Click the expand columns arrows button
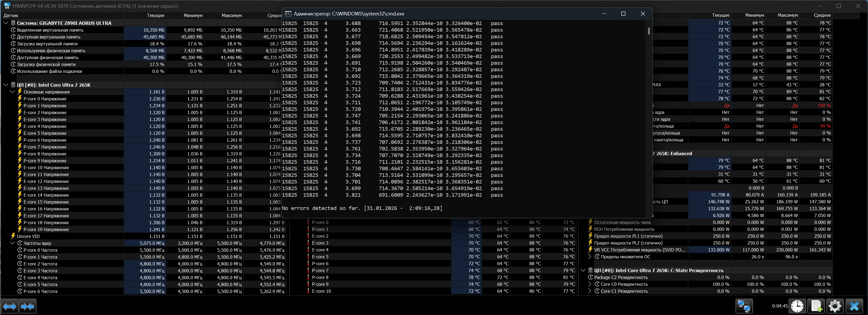 click(9, 306)
